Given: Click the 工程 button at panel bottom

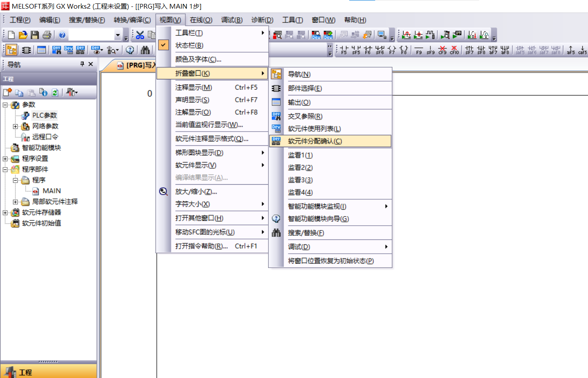Looking at the screenshot, I should (x=48, y=372).
